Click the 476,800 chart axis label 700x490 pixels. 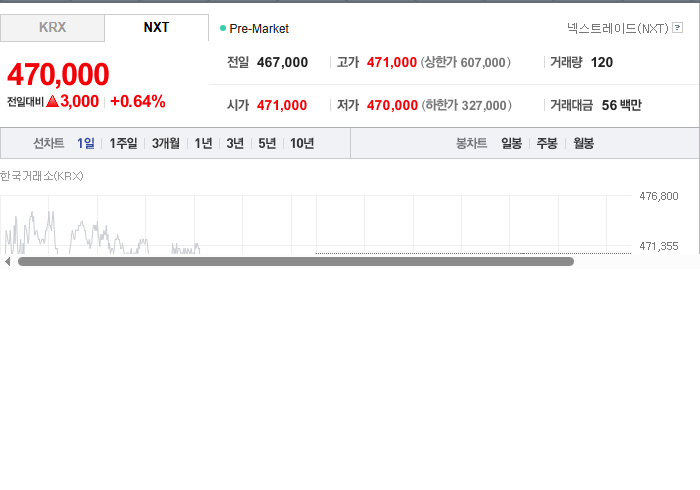coord(658,196)
